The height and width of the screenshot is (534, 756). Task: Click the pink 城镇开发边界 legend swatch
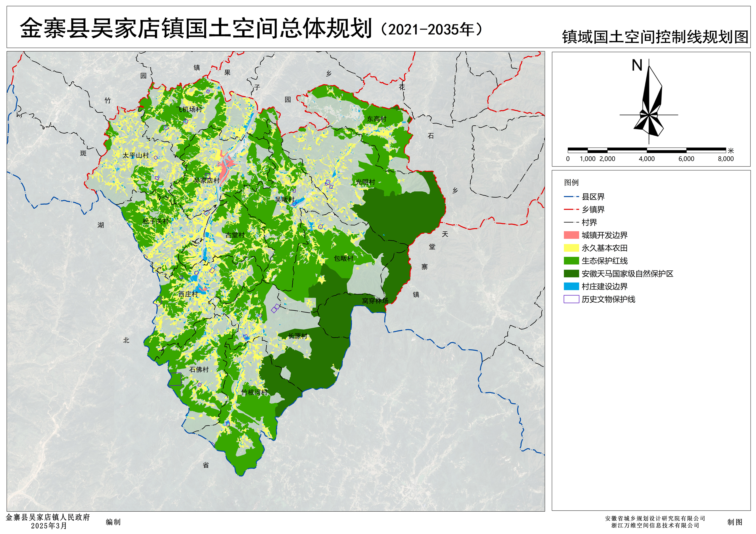click(571, 235)
